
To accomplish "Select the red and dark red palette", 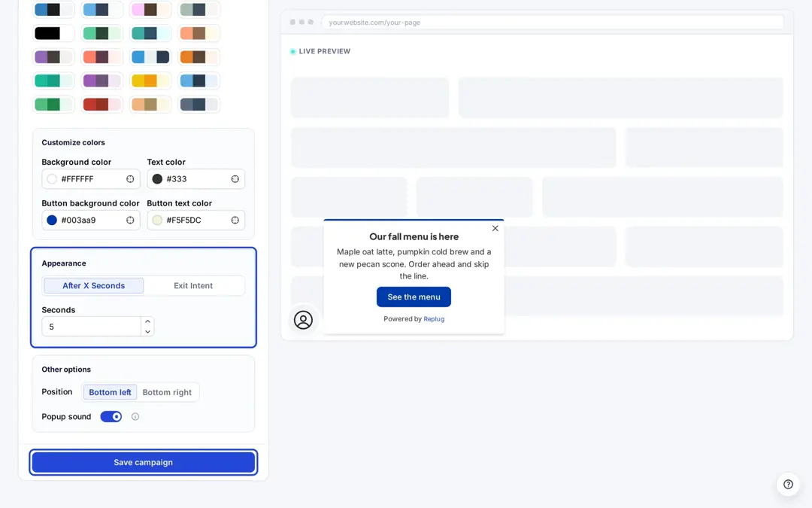I will (x=102, y=105).
